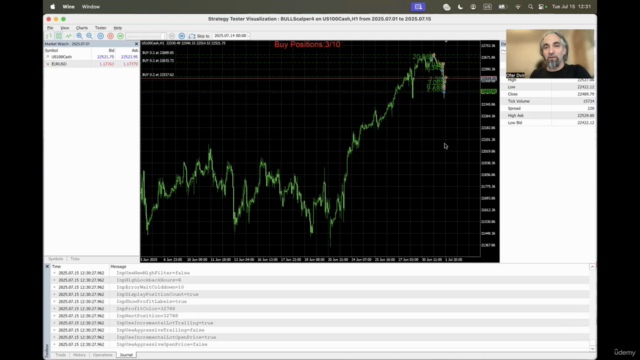Switch to the Journal tab
The image size is (640, 360).
(126, 355)
